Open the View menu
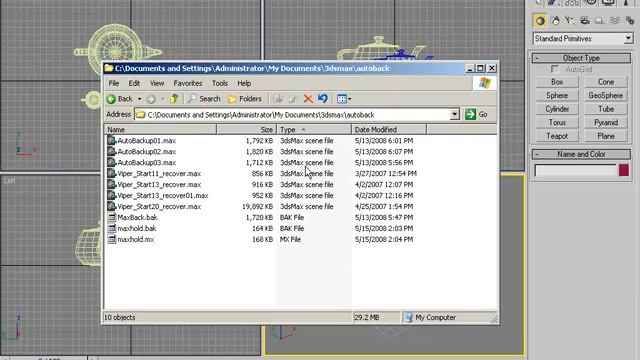This screenshot has height=360, width=640. pos(157,83)
